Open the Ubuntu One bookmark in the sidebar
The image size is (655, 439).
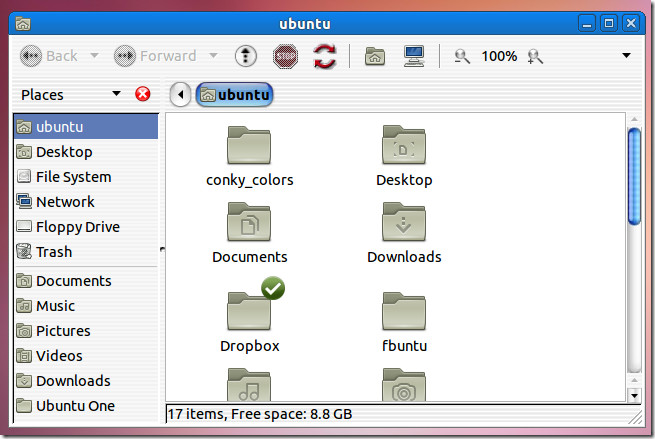tap(86, 406)
